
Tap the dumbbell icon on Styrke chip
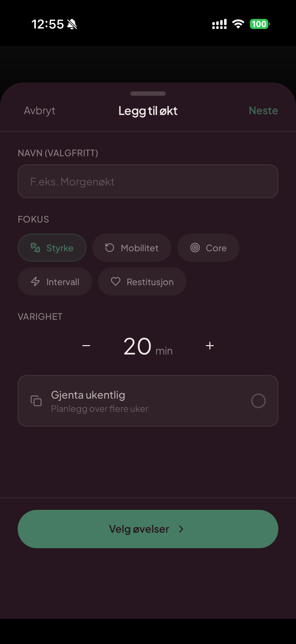click(x=35, y=248)
